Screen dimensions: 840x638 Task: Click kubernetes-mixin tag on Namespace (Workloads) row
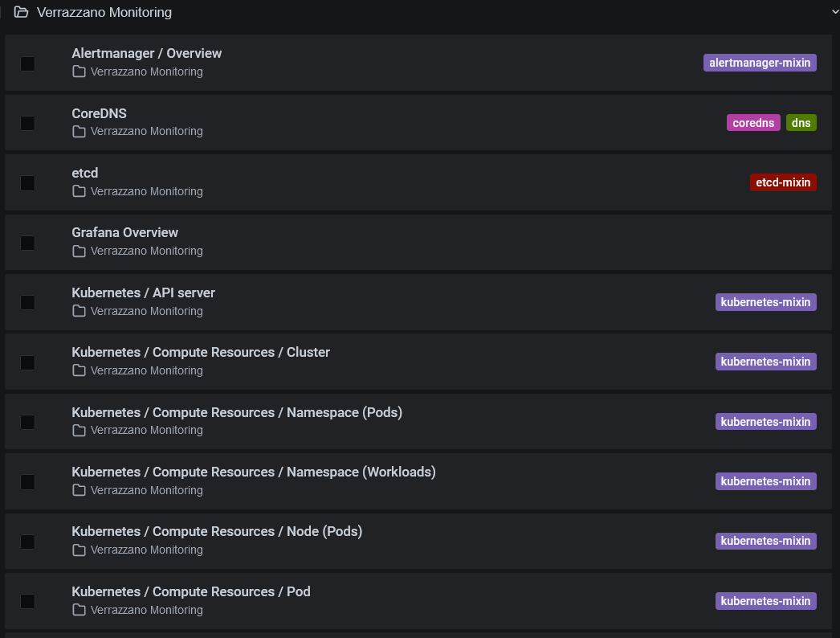pyautogui.click(x=765, y=481)
